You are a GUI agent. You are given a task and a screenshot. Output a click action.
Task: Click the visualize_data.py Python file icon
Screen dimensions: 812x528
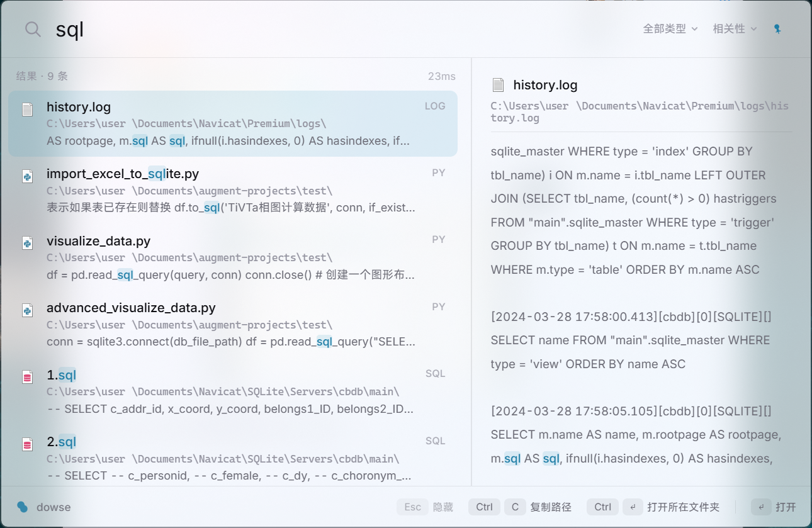[27, 243]
